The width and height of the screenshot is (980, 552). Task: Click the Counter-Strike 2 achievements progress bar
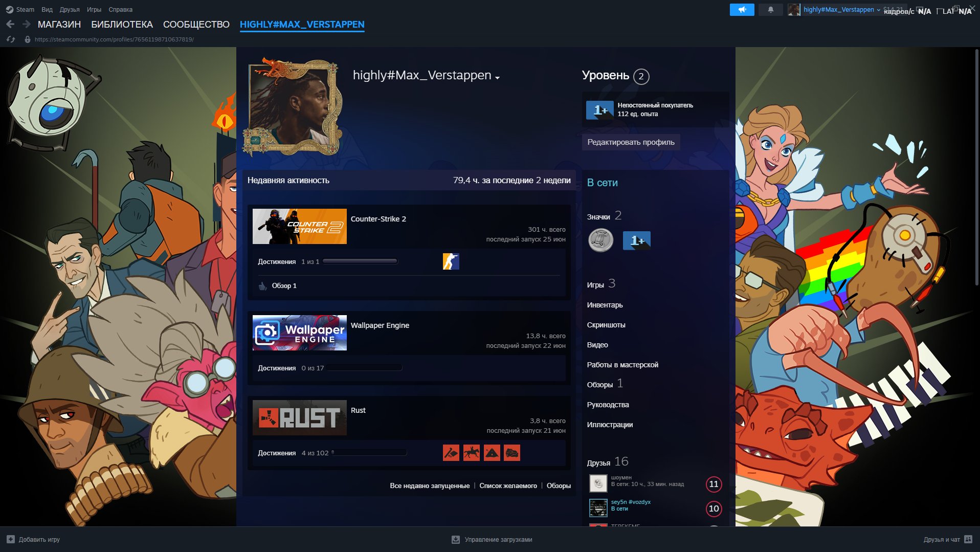click(360, 261)
